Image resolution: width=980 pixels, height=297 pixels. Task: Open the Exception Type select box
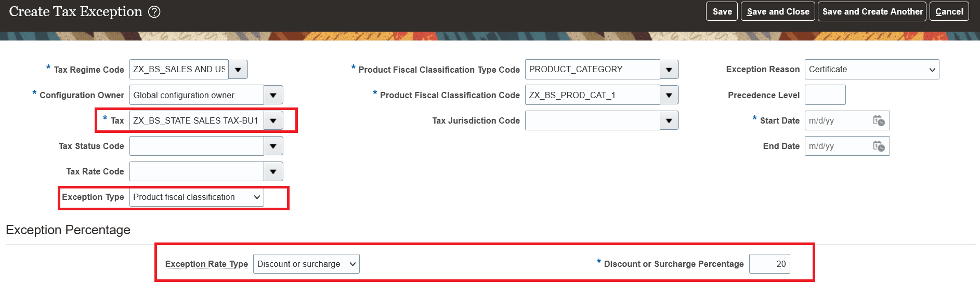[197, 197]
